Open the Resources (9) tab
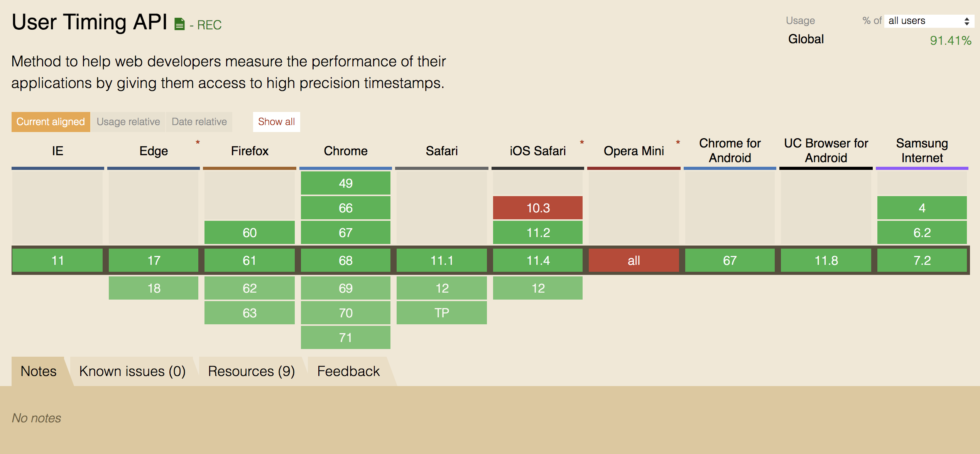The height and width of the screenshot is (454, 980). coord(251,371)
